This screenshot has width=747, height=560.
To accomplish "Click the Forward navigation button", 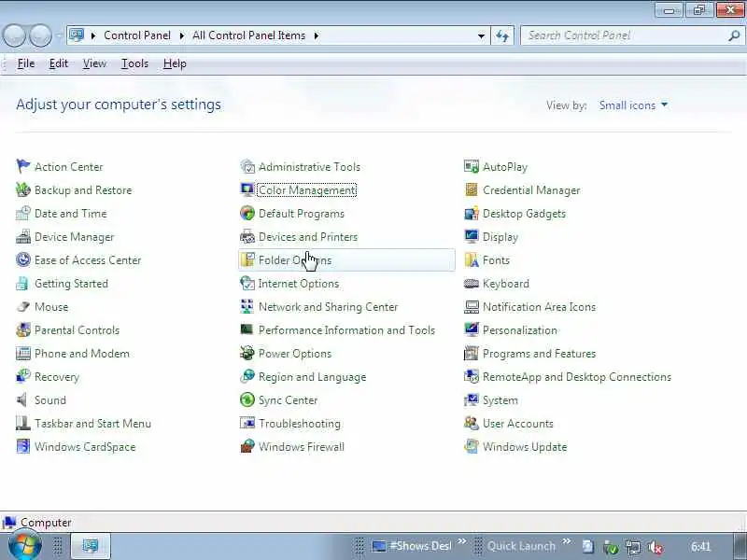I will point(40,35).
